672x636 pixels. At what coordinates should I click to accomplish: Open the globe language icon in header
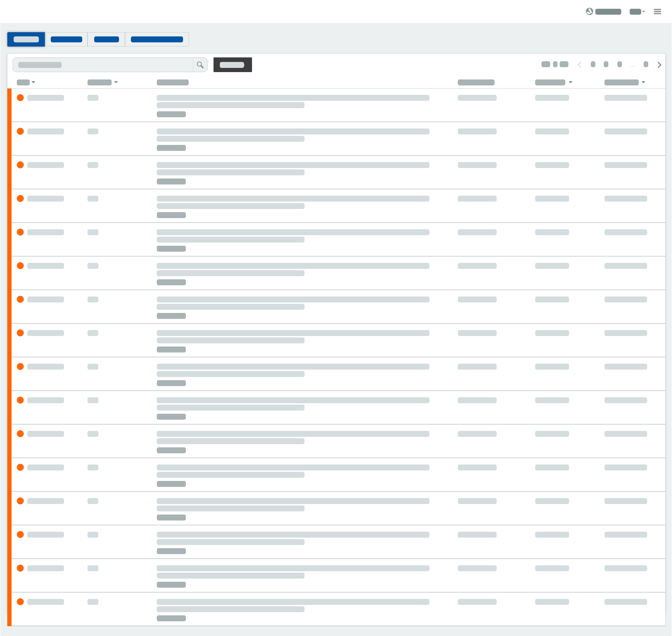(x=590, y=12)
